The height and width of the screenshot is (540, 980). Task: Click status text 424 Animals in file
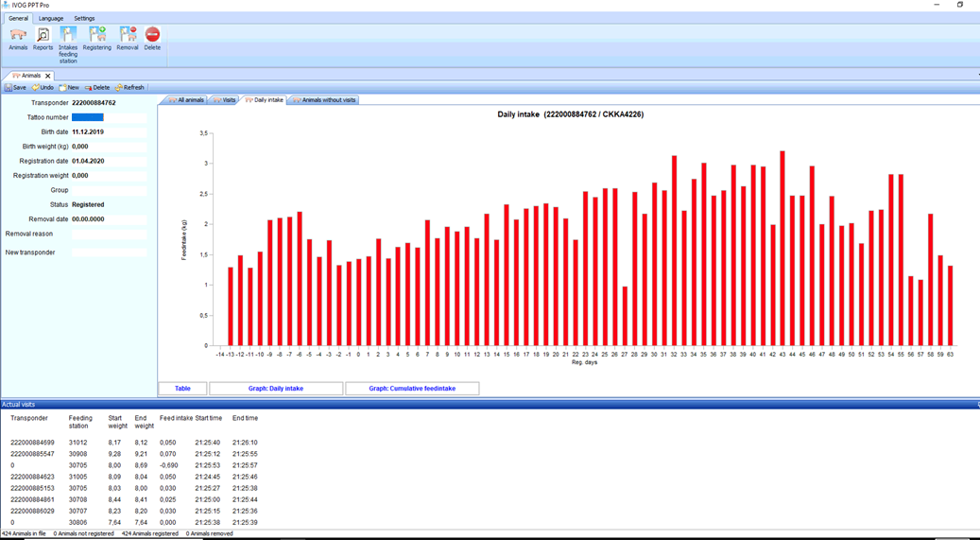(23, 533)
